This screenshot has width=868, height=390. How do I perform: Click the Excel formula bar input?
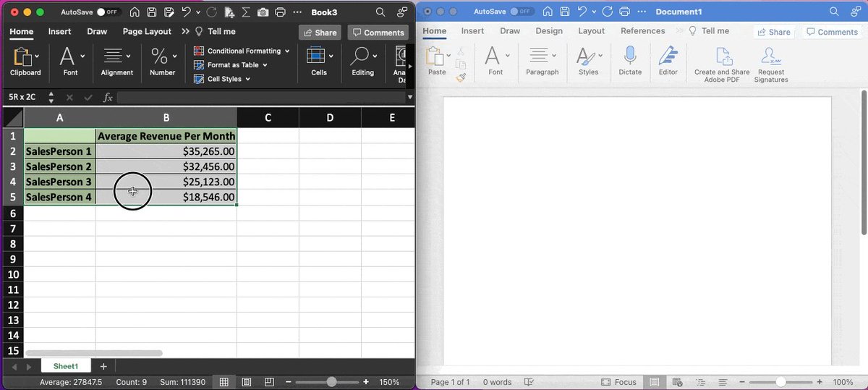pos(260,97)
